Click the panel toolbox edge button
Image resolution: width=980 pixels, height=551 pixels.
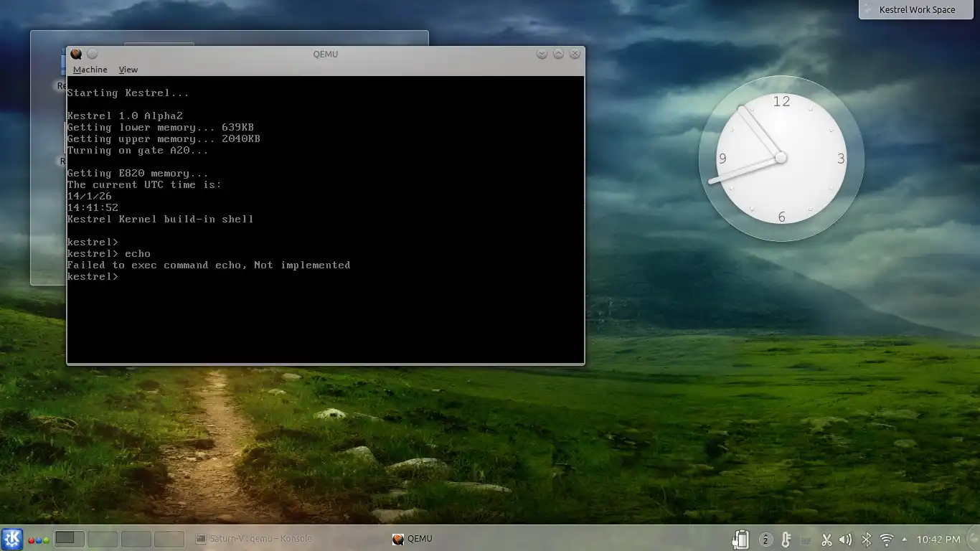pyautogui.click(x=971, y=540)
